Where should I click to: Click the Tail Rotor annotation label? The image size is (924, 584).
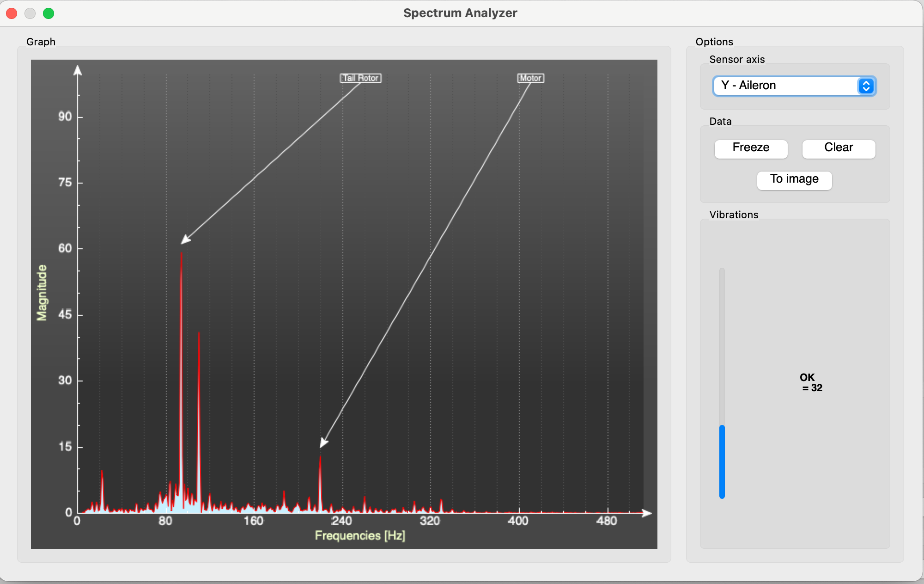(361, 78)
